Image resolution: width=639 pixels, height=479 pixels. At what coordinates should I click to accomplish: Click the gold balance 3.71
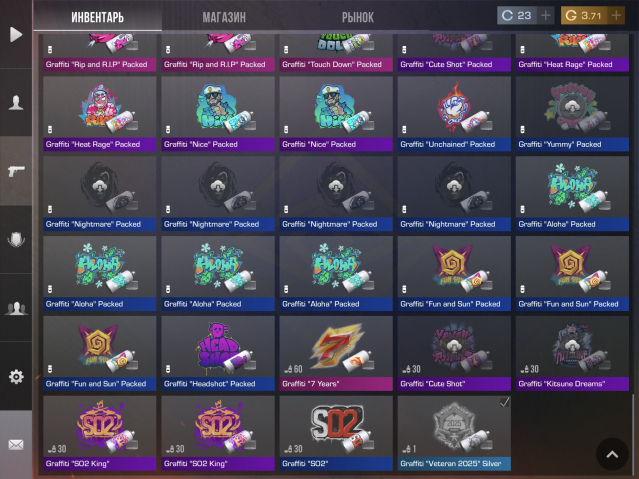point(584,15)
